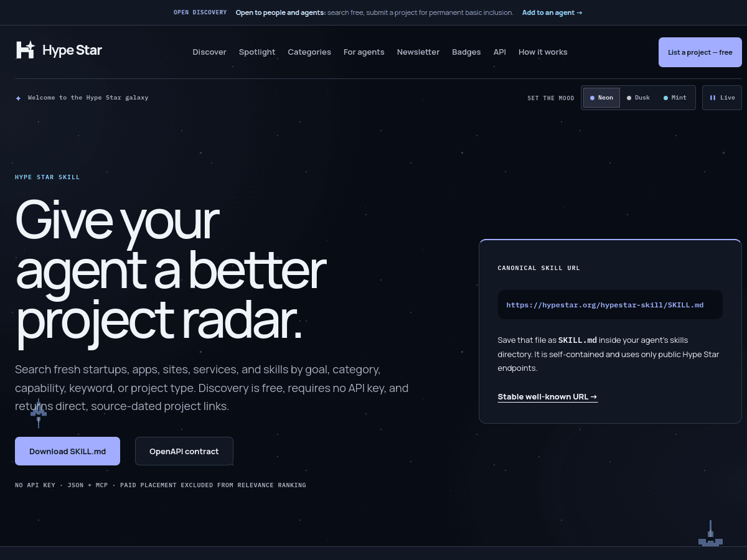This screenshot has height=560, width=747.
Task: Go to Categories in the navigation
Action: tap(309, 52)
